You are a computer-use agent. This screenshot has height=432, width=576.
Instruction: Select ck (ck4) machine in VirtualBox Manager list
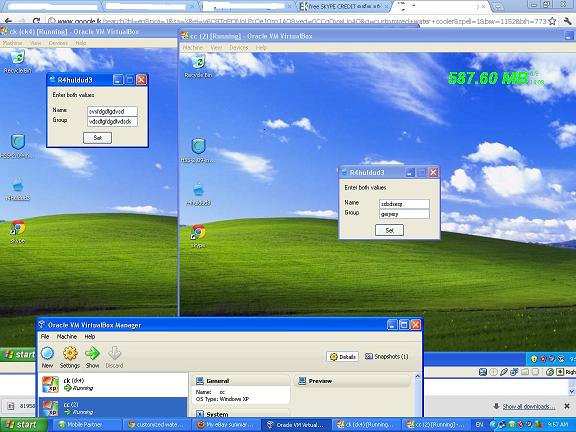pyautogui.click(x=113, y=384)
